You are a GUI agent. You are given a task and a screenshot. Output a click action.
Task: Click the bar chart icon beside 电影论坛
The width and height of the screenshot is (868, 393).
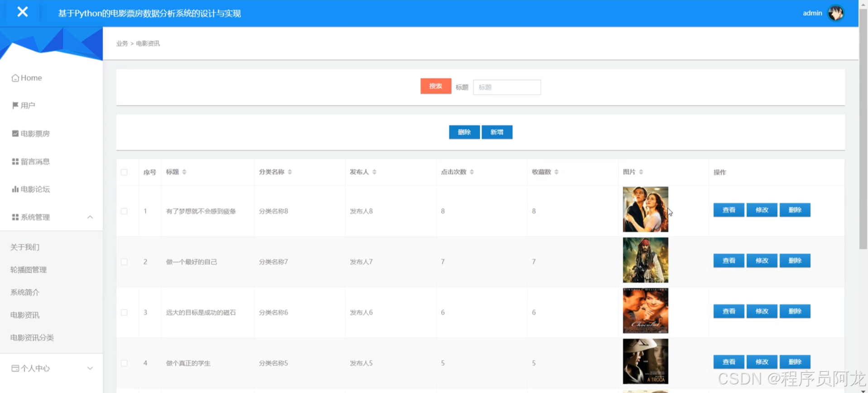click(x=15, y=189)
